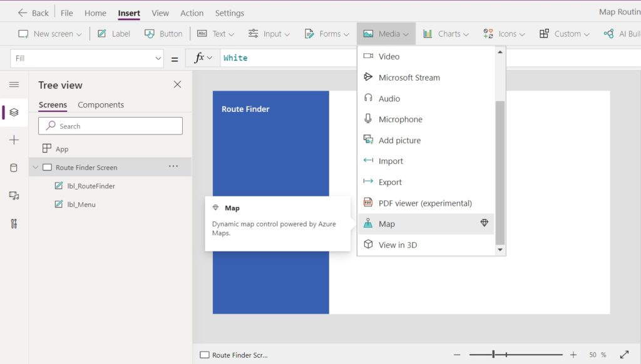Screen dimensions: 641x364
Task: Open Advanced tools icon in left sidebar
Action: [14, 223]
